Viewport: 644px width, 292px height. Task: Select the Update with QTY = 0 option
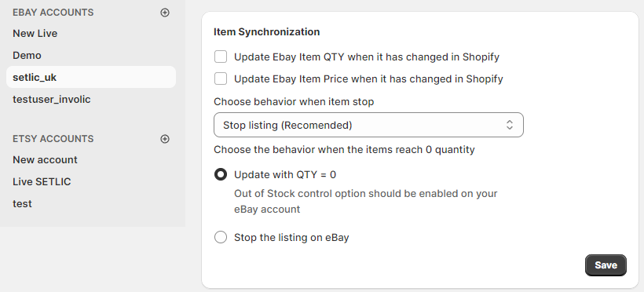pyautogui.click(x=221, y=174)
